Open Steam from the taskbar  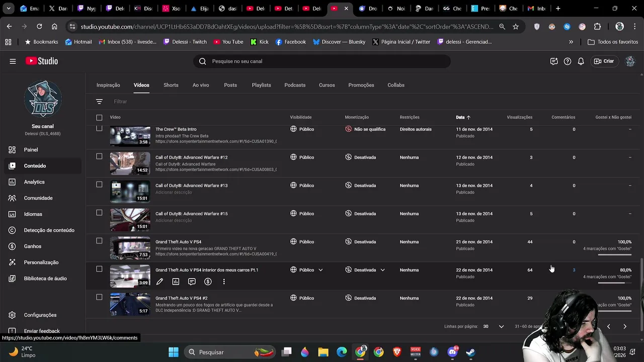470,352
